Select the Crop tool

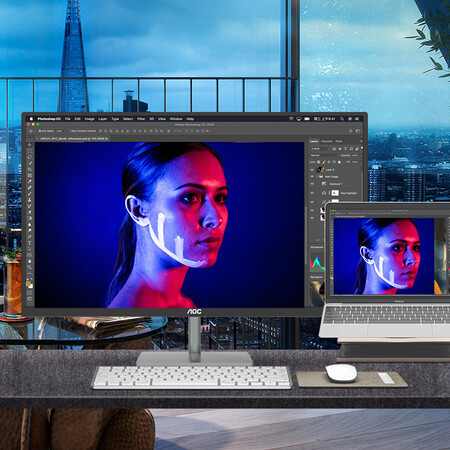(30, 169)
